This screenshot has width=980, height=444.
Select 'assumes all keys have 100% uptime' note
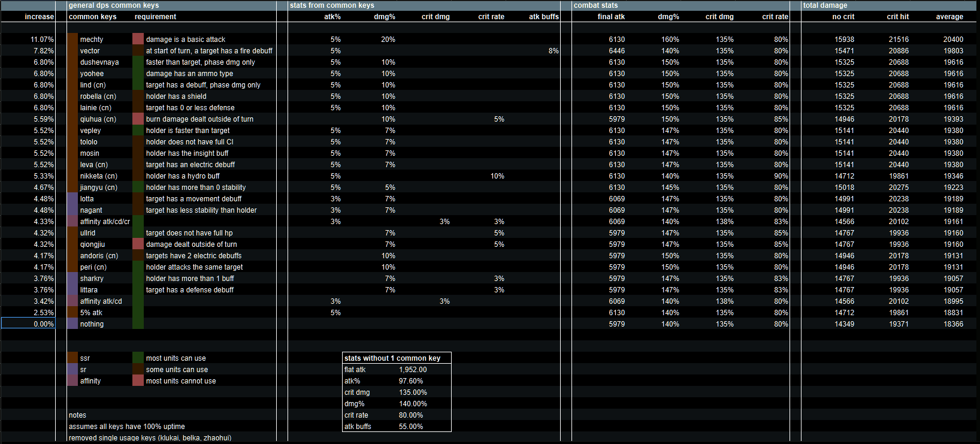(127, 427)
